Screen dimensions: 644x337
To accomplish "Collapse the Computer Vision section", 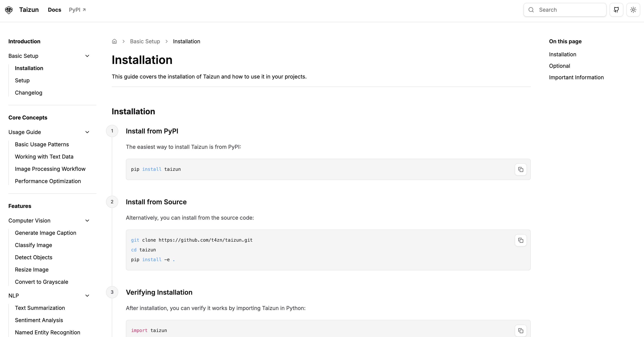I will click(x=87, y=221).
